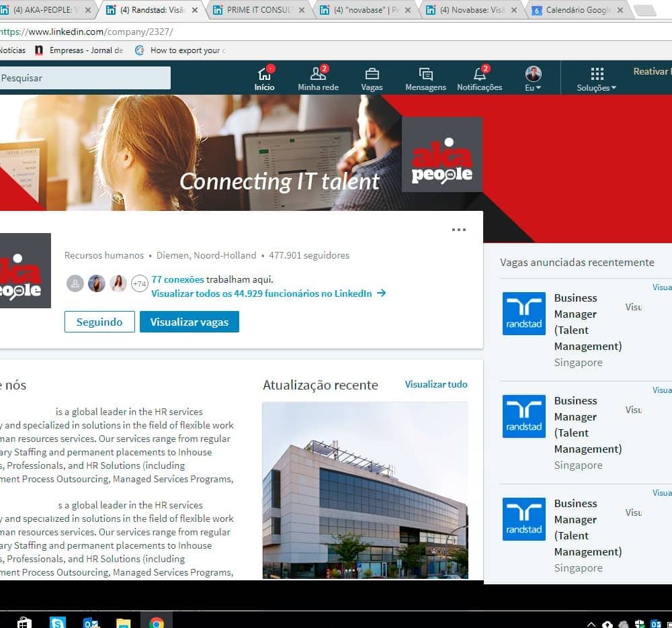This screenshot has width=672, height=628.
Task: Click the first randstad job logo
Action: pos(523,314)
